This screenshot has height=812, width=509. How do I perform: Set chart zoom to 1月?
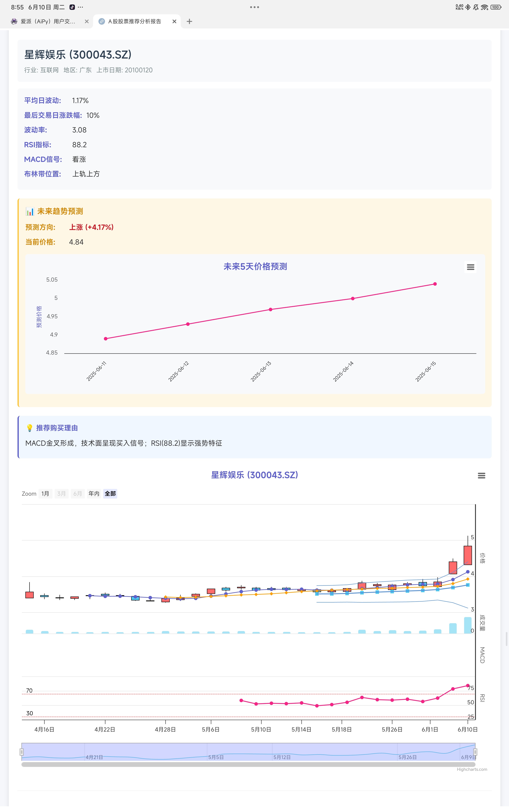[x=45, y=494]
